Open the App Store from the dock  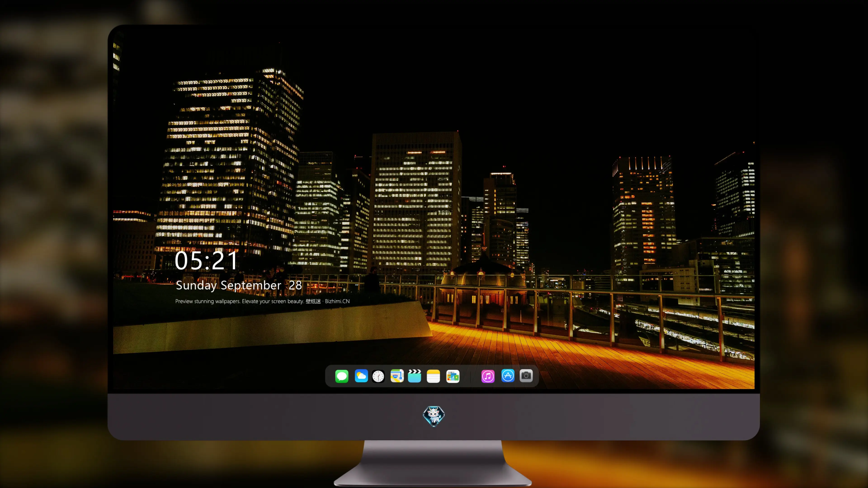coord(508,376)
